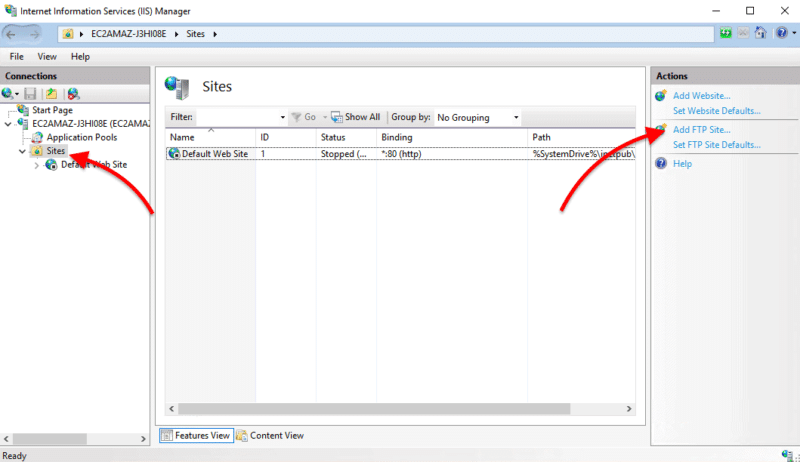The width and height of the screenshot is (800, 462).
Task: Select Start Page in the tree
Action: click(53, 110)
